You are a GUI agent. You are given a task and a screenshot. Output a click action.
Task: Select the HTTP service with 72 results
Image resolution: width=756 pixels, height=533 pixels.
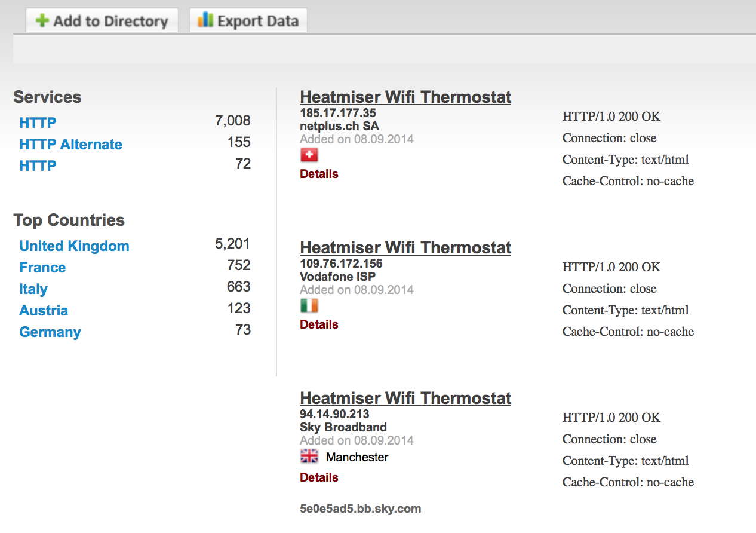(x=38, y=166)
